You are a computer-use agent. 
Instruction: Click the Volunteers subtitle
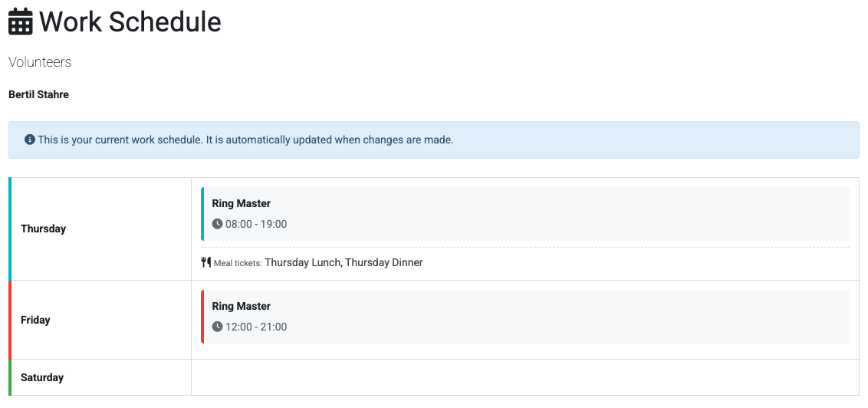tap(40, 62)
